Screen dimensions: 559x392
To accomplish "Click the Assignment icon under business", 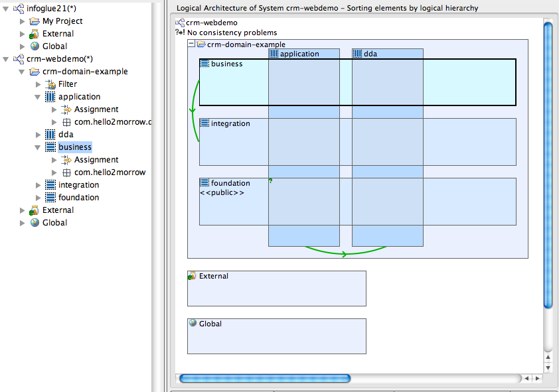I will (66, 160).
